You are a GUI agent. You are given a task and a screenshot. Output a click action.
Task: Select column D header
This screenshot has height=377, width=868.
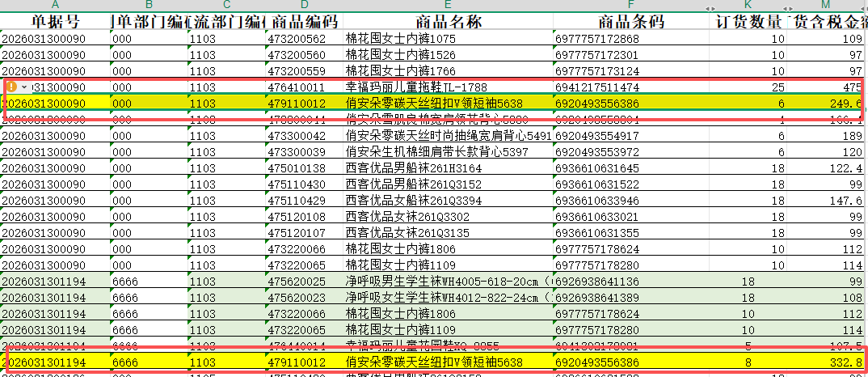point(304,6)
